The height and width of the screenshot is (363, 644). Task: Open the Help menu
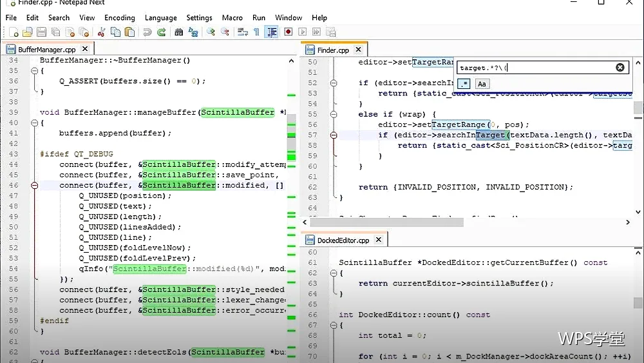pyautogui.click(x=319, y=17)
